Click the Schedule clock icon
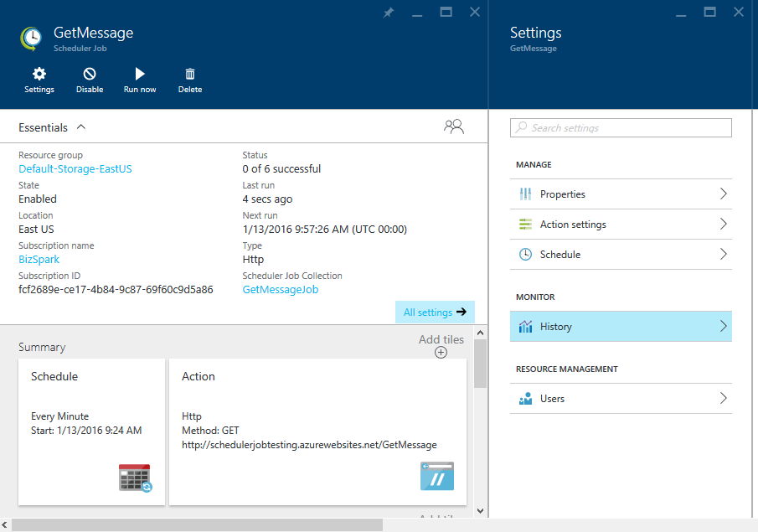 (x=526, y=254)
